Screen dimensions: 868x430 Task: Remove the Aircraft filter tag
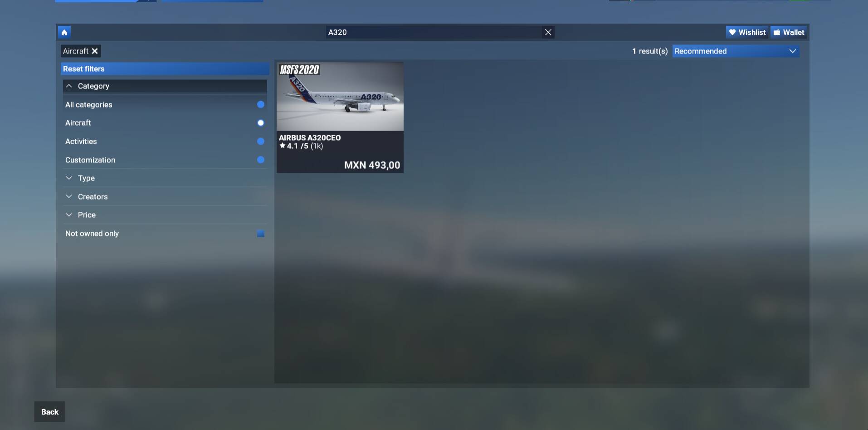click(x=95, y=51)
